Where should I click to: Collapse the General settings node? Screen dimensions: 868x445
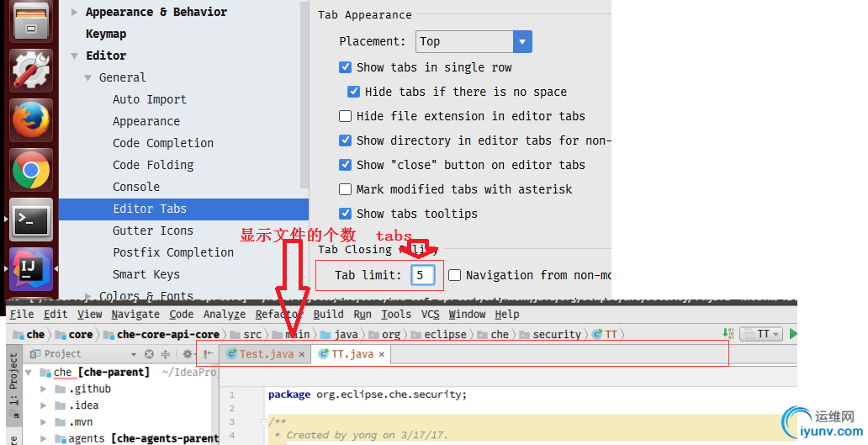pos(88,78)
